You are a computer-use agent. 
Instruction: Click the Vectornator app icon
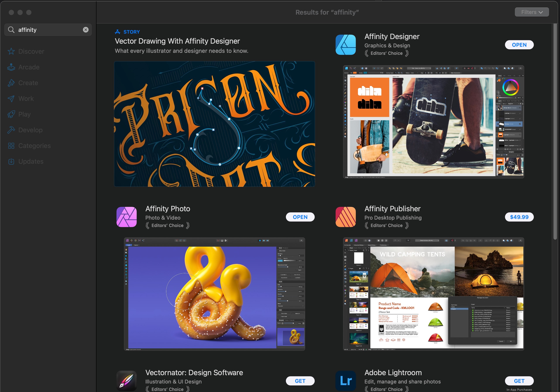coord(126,381)
